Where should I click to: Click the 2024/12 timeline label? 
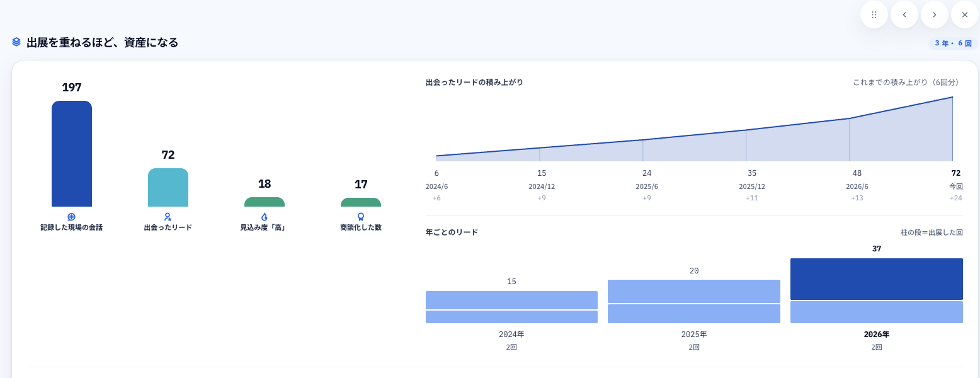click(542, 186)
